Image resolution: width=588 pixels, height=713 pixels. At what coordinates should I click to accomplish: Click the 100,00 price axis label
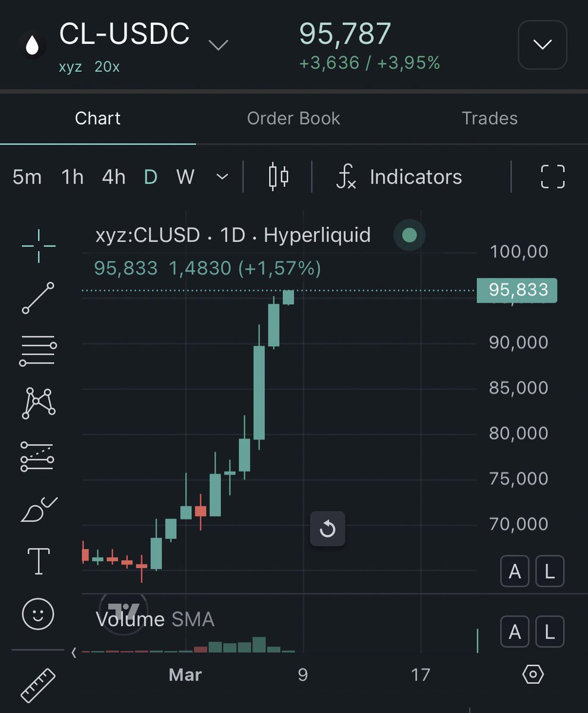click(x=519, y=252)
